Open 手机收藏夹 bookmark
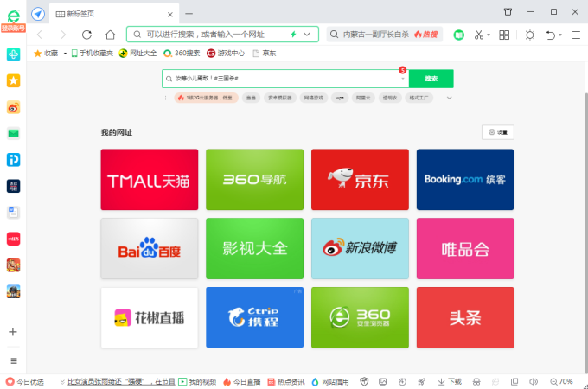The width and height of the screenshot is (588, 389). (x=93, y=54)
